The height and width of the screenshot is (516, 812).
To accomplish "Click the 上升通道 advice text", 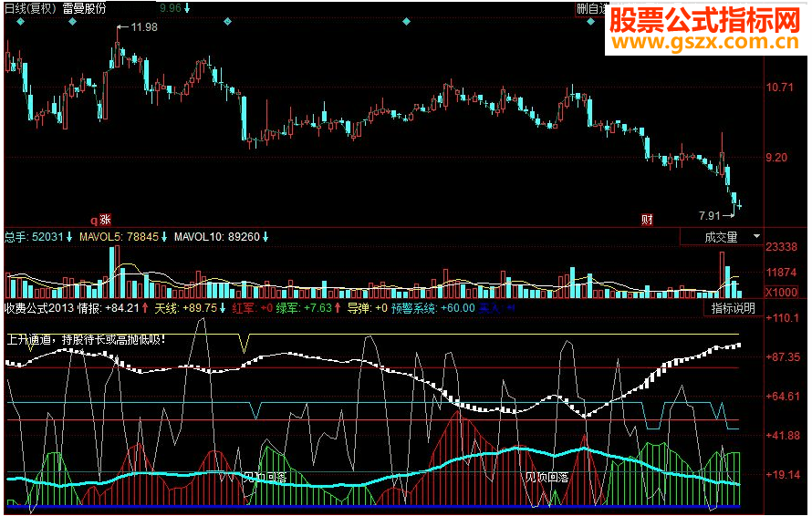I will (86, 339).
